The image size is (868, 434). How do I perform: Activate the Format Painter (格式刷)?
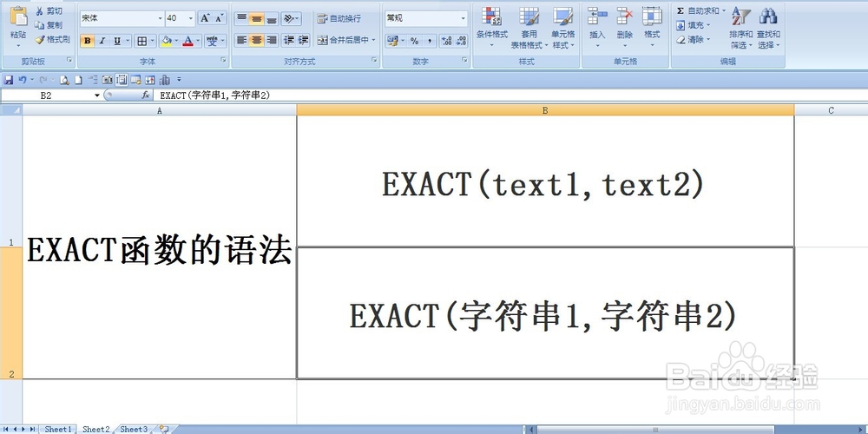click(x=52, y=39)
